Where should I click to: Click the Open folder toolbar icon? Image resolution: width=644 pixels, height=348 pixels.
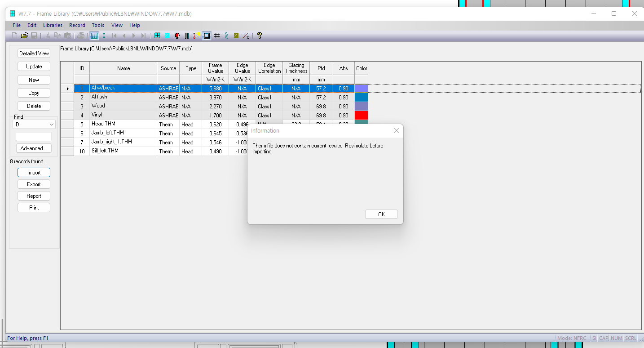(24, 36)
